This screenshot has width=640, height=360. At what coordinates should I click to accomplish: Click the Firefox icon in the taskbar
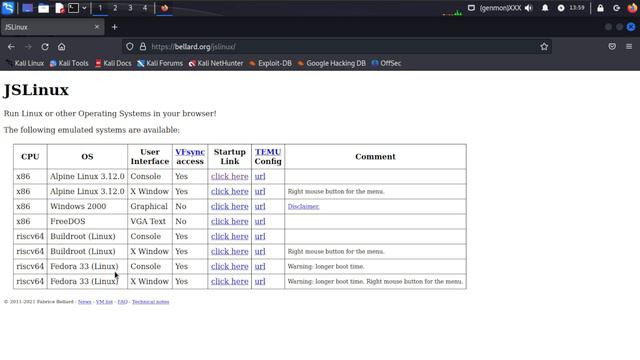[164, 8]
